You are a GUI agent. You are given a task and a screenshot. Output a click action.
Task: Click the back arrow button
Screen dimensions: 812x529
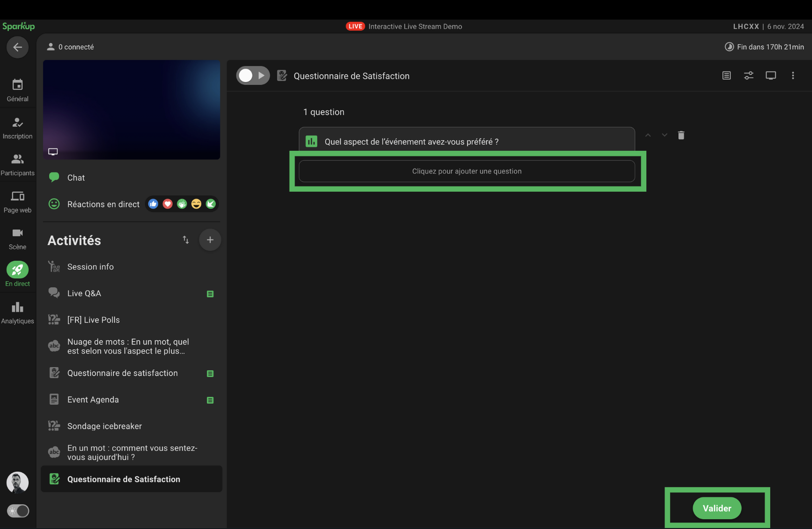(17, 47)
